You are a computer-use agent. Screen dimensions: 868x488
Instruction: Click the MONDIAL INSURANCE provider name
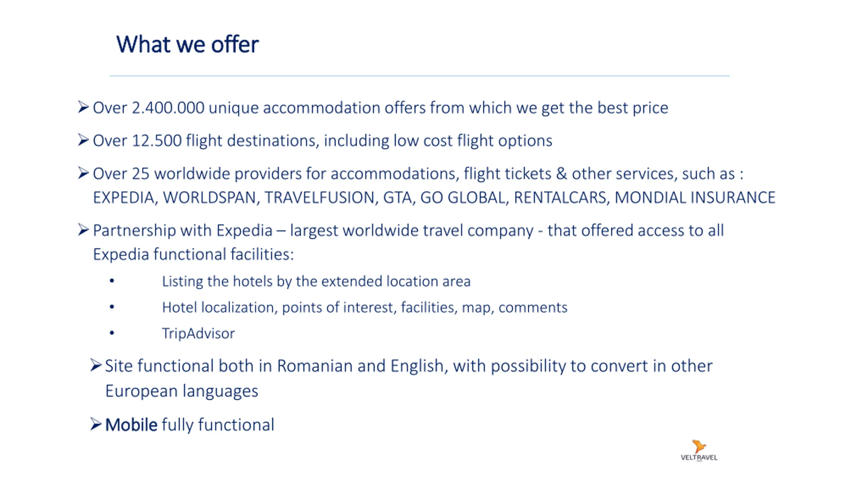click(x=695, y=198)
